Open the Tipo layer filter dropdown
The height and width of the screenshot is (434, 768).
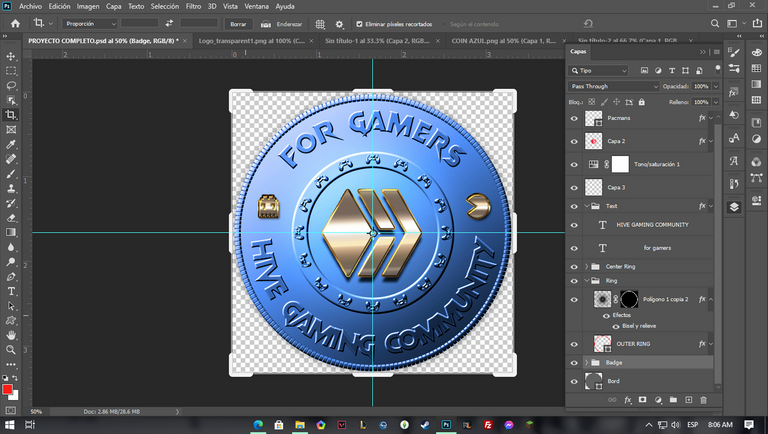coord(598,71)
